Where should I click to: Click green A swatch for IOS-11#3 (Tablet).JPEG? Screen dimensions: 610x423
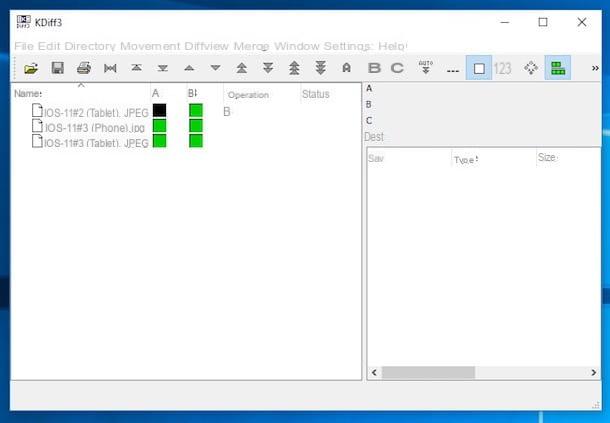160,141
